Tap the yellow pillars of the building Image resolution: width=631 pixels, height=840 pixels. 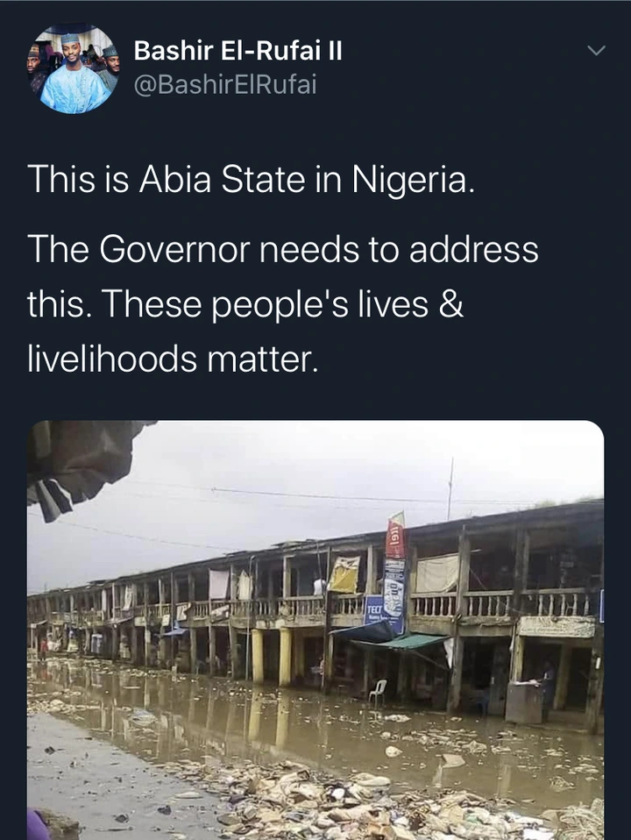click(271, 658)
